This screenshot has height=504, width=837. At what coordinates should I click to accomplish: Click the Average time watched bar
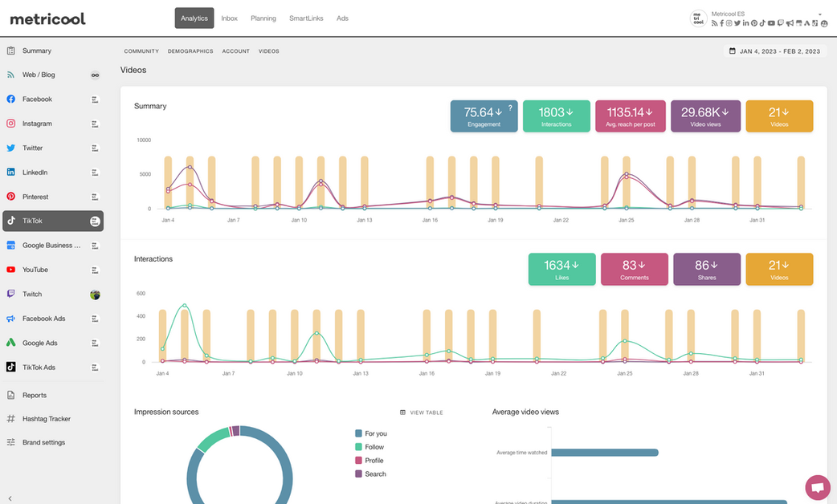[605, 453]
